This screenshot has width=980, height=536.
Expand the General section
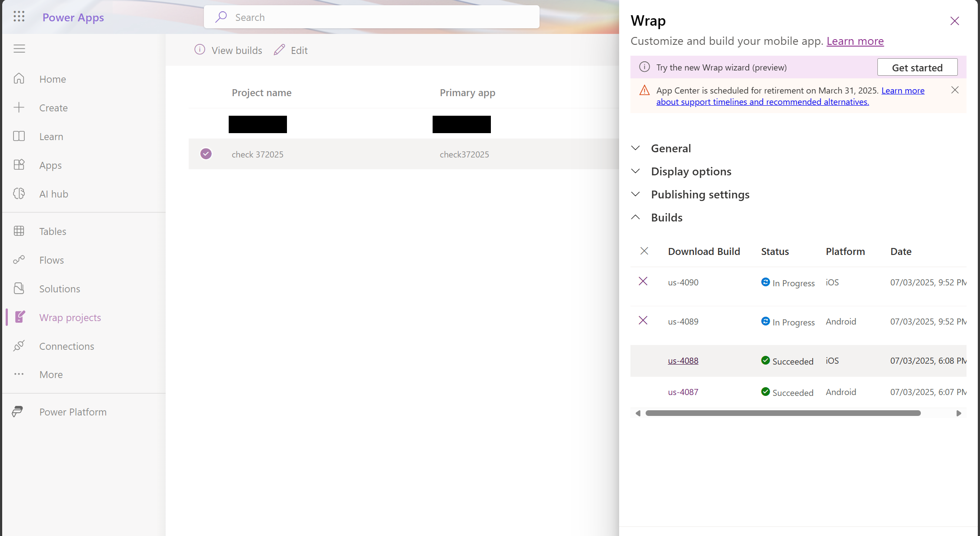click(670, 148)
